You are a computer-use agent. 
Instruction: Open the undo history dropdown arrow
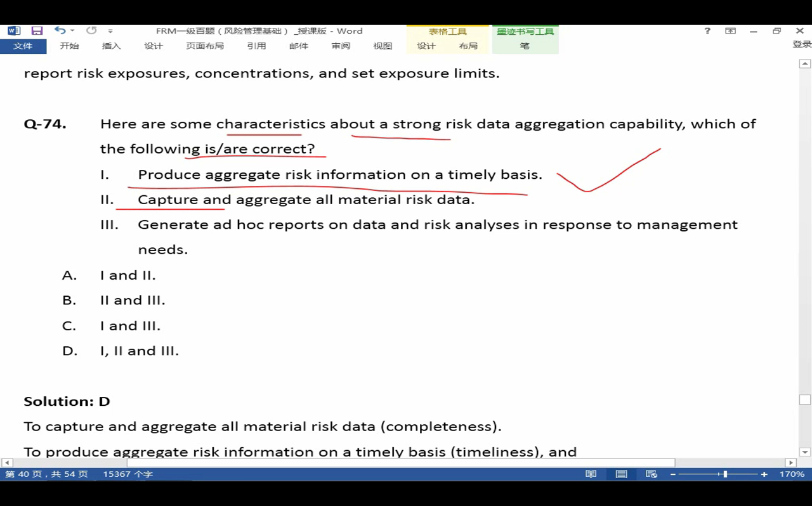click(x=72, y=30)
